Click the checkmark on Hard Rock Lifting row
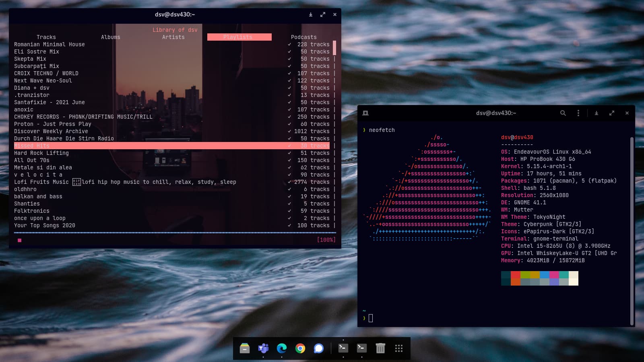The width and height of the screenshot is (644, 362). tap(289, 153)
